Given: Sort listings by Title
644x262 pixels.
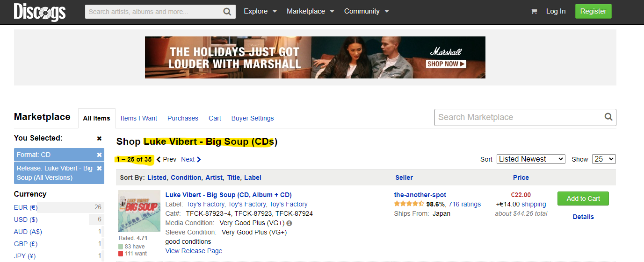Looking at the screenshot, I should [x=233, y=177].
